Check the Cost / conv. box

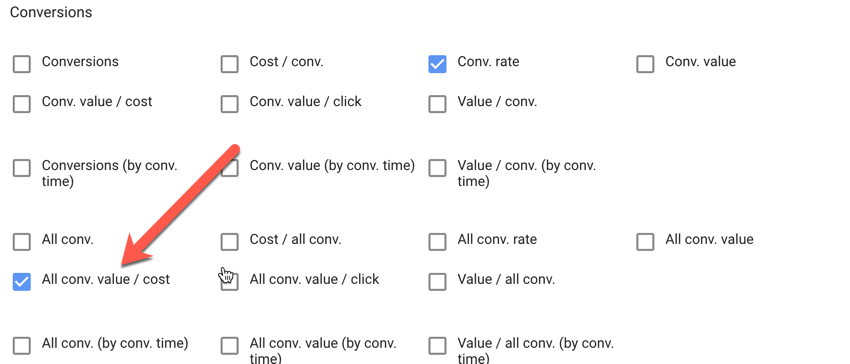229,64
